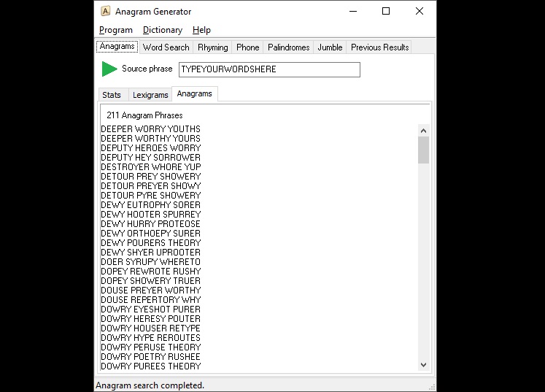545x392 pixels.
Task: Open the Previous Results tab
Action: (x=379, y=47)
